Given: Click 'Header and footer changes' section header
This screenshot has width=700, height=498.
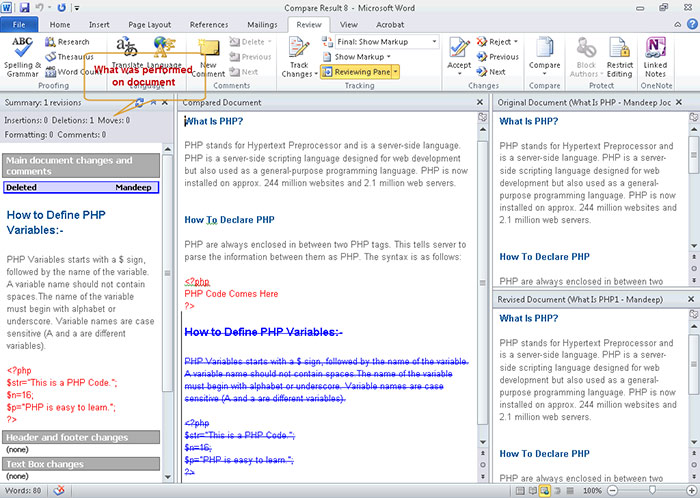Looking at the screenshot, I should [81, 437].
